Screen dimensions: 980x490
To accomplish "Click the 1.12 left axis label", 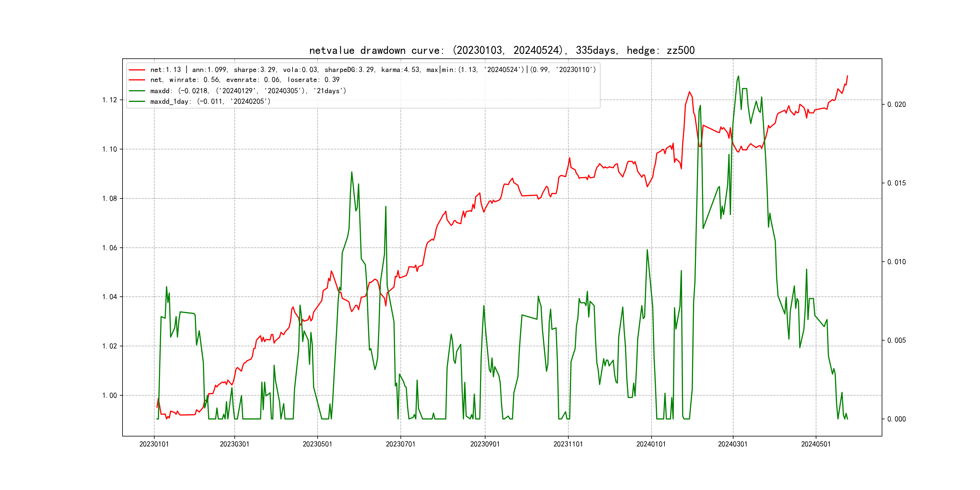I will [109, 100].
